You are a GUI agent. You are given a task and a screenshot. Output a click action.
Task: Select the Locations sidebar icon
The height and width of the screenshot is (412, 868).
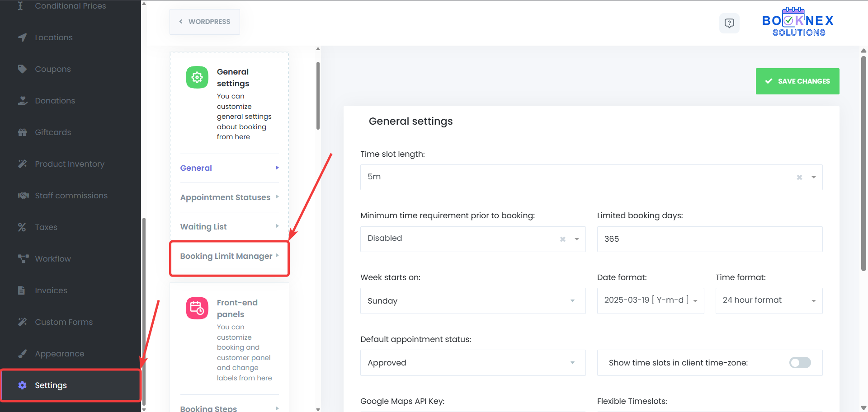tap(23, 37)
